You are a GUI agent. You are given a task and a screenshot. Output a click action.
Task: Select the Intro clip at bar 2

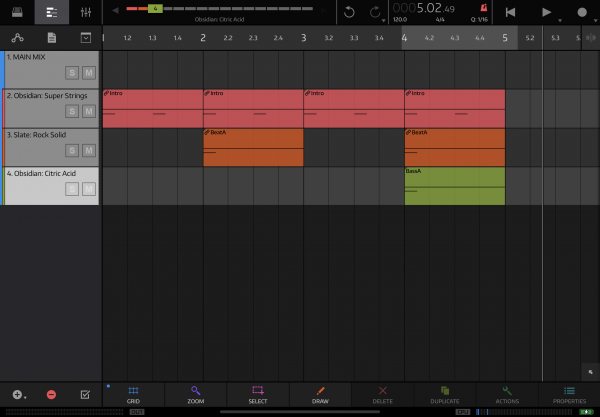253,108
